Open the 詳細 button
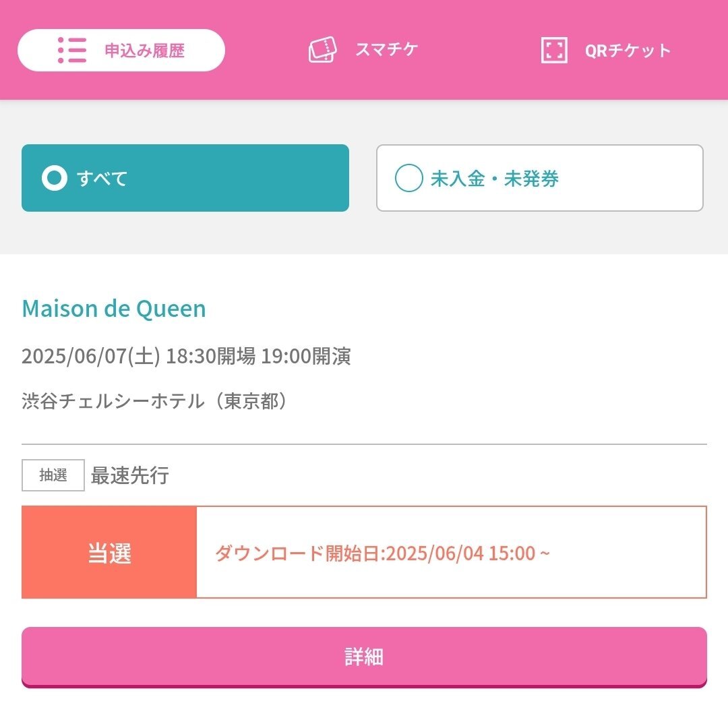 coord(364,657)
